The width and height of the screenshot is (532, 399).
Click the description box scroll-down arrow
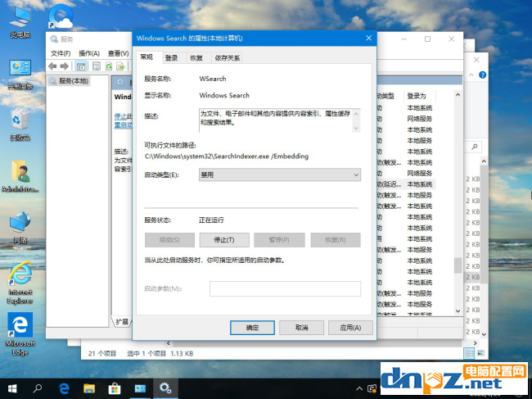coord(356,128)
